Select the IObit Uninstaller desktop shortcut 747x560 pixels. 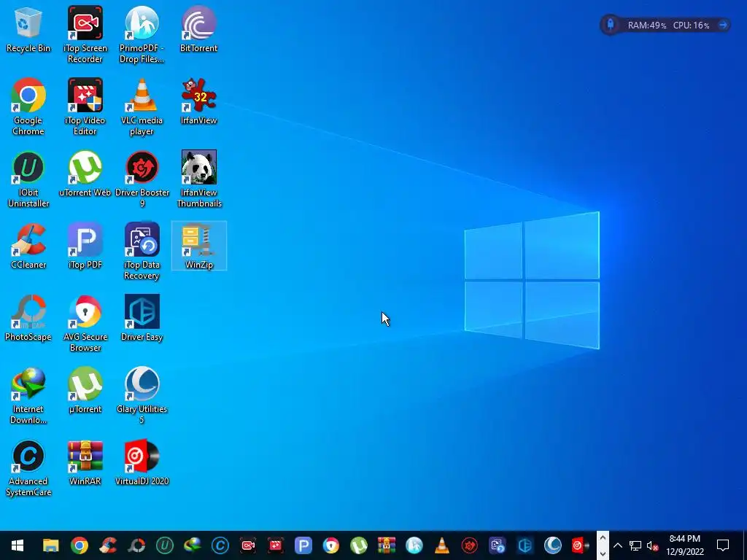pos(28,179)
